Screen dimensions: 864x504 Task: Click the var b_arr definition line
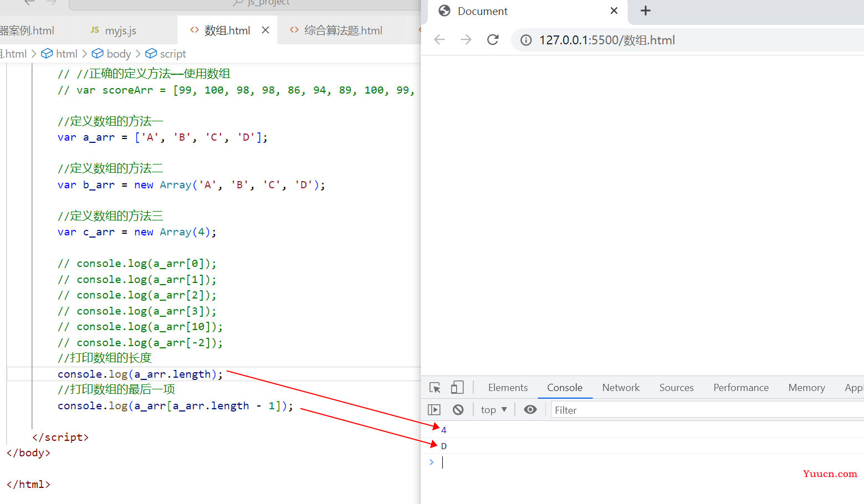tap(191, 185)
